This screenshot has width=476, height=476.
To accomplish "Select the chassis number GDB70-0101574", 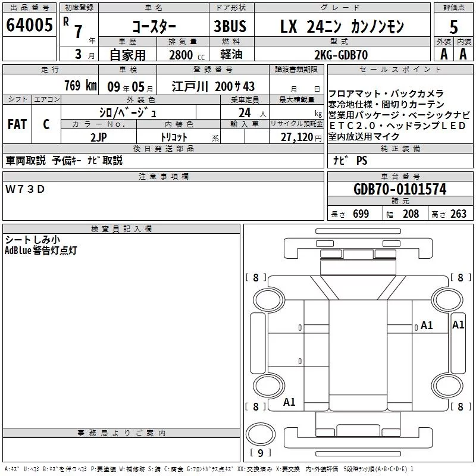I will [x=400, y=189].
